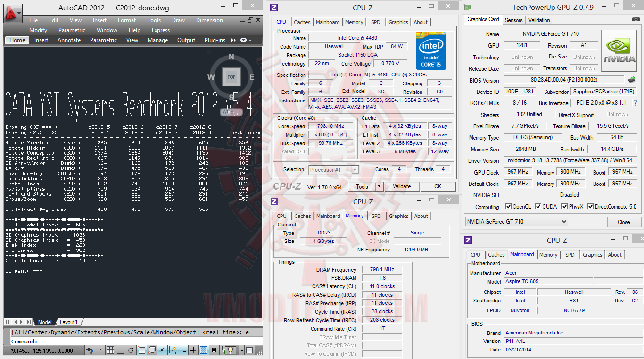Open the Validation tab in GPU-Z
The height and width of the screenshot is (359, 644).
point(539,20)
